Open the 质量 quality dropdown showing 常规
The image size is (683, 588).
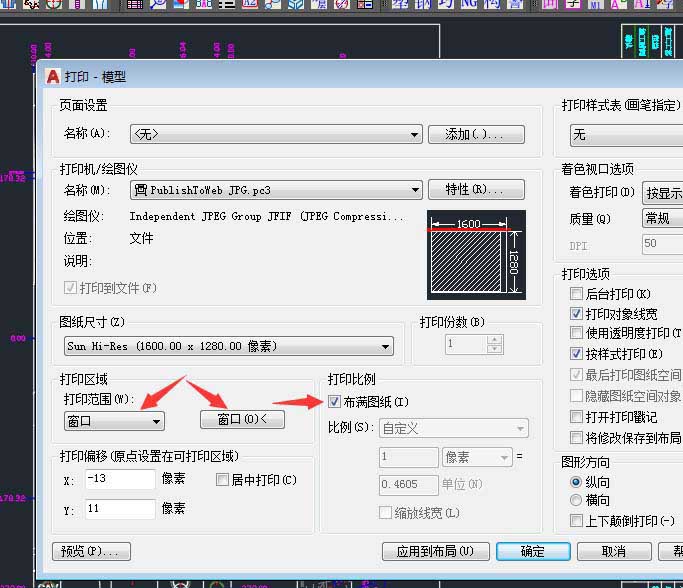pyautogui.click(x=663, y=218)
